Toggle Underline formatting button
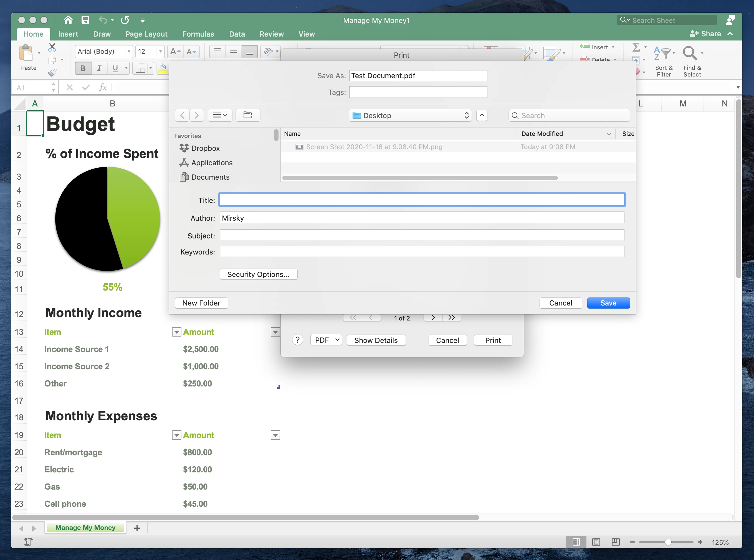The height and width of the screenshot is (560, 754). tap(115, 68)
